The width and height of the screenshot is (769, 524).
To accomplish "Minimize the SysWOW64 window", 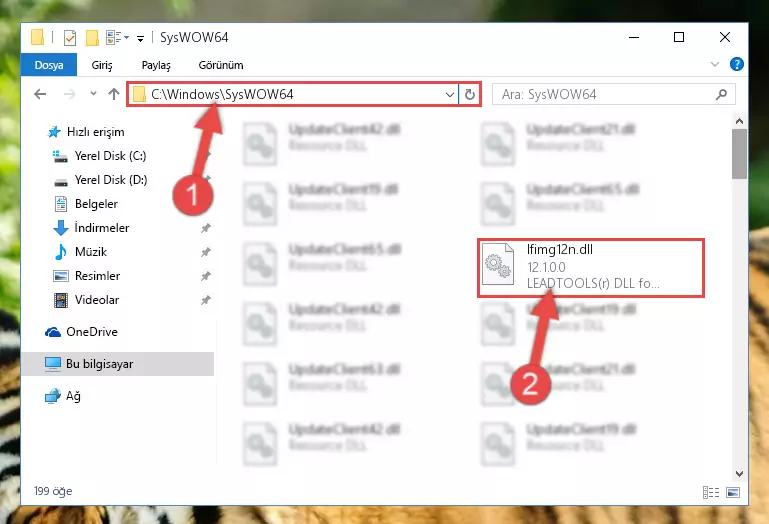I will pyautogui.click(x=634, y=37).
